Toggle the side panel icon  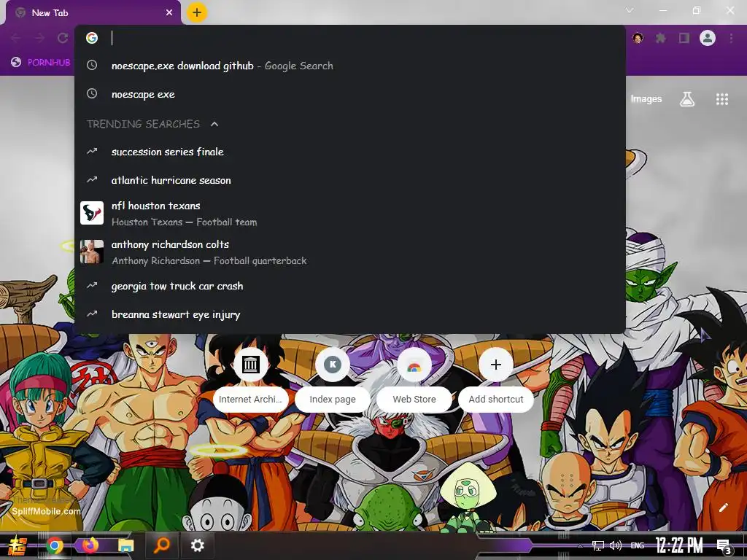point(684,38)
